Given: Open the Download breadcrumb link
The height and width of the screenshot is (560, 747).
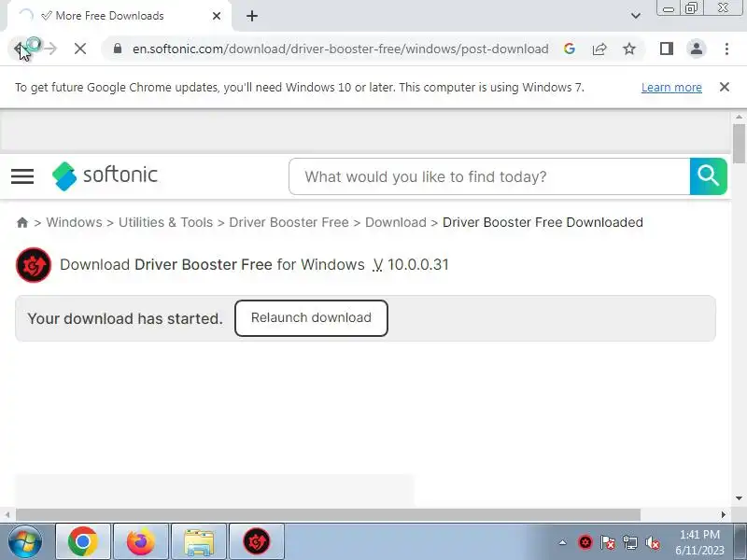Looking at the screenshot, I should (395, 222).
